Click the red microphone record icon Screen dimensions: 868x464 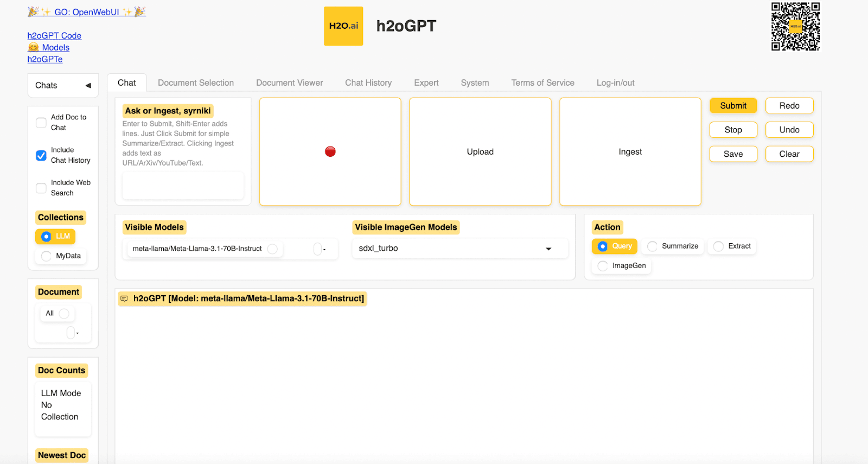[x=330, y=151]
